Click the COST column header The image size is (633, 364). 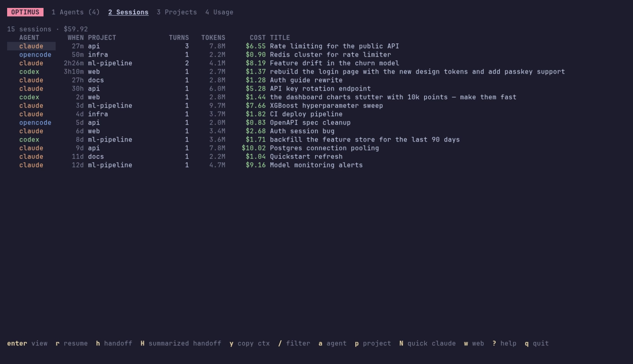(x=258, y=38)
